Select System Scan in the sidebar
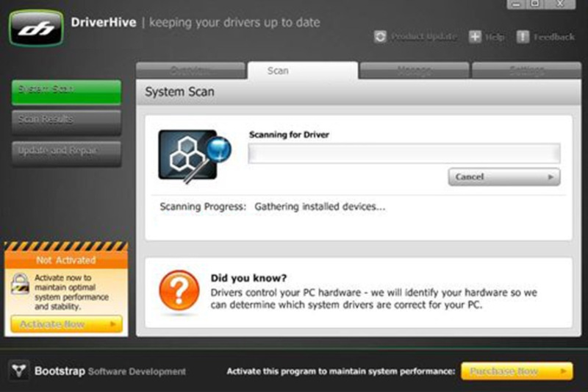This screenshot has width=588, height=392. [x=66, y=92]
